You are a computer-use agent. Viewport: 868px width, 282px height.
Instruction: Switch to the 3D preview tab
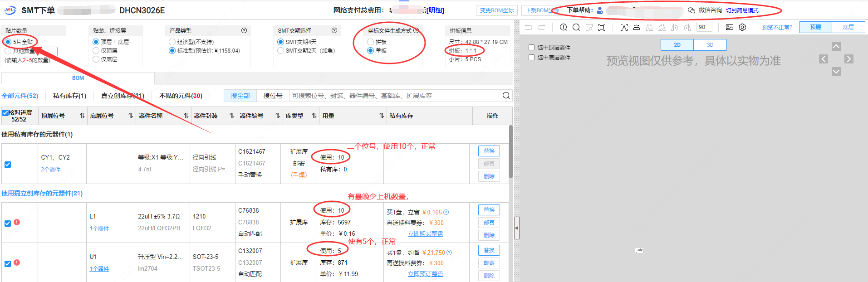[710, 45]
